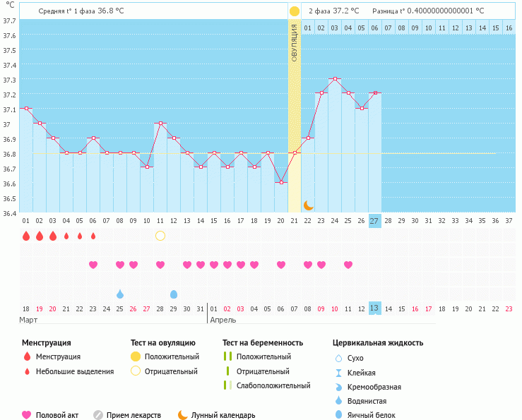Click the yellow Положительный ovulation test legend icon
Screen dimensions: 522x420
(136, 357)
